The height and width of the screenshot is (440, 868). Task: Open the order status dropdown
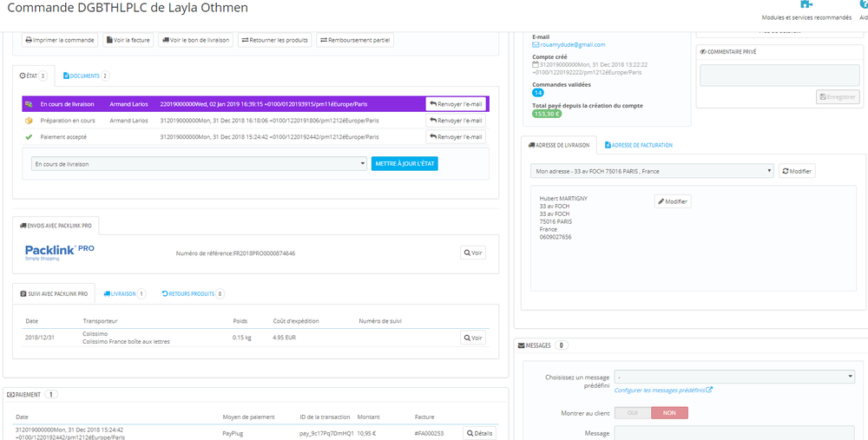click(x=200, y=164)
